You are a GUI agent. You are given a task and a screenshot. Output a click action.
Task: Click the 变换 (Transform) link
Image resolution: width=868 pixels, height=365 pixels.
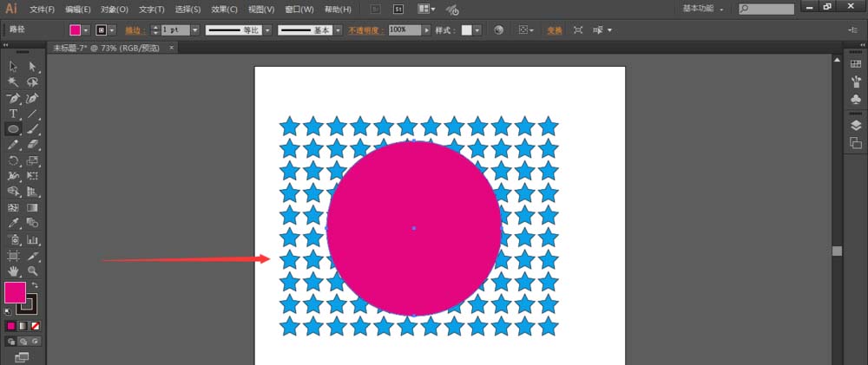(x=555, y=30)
